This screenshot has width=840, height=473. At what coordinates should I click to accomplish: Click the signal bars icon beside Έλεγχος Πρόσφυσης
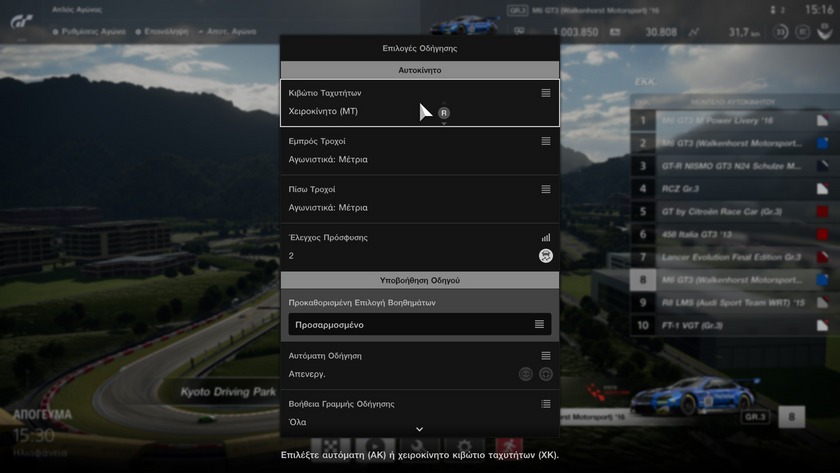(546, 238)
